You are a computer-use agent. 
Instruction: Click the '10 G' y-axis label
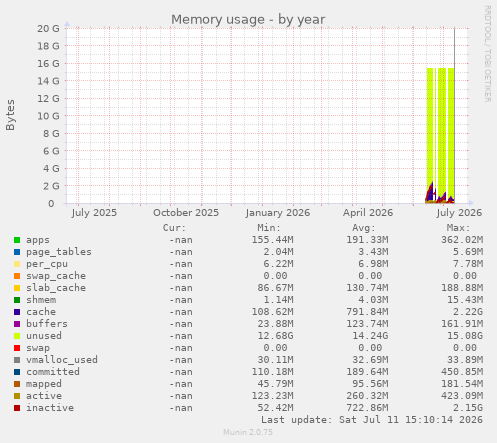(48, 116)
